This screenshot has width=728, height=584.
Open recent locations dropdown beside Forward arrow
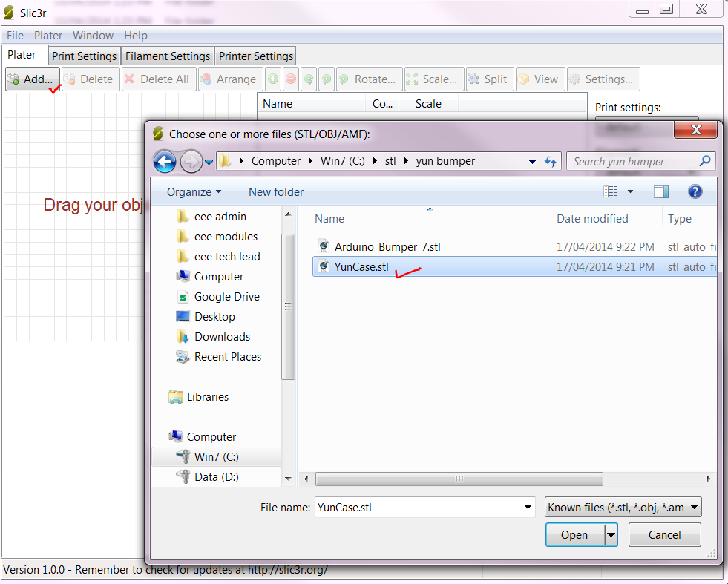pyautogui.click(x=209, y=162)
